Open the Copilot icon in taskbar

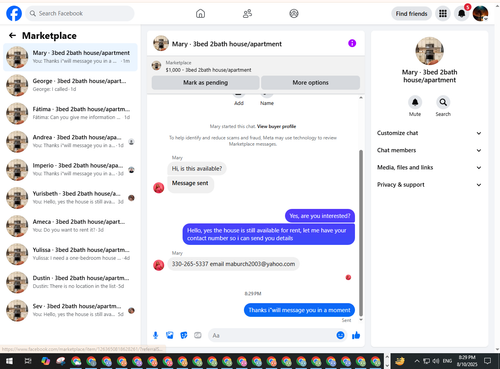[45, 361]
